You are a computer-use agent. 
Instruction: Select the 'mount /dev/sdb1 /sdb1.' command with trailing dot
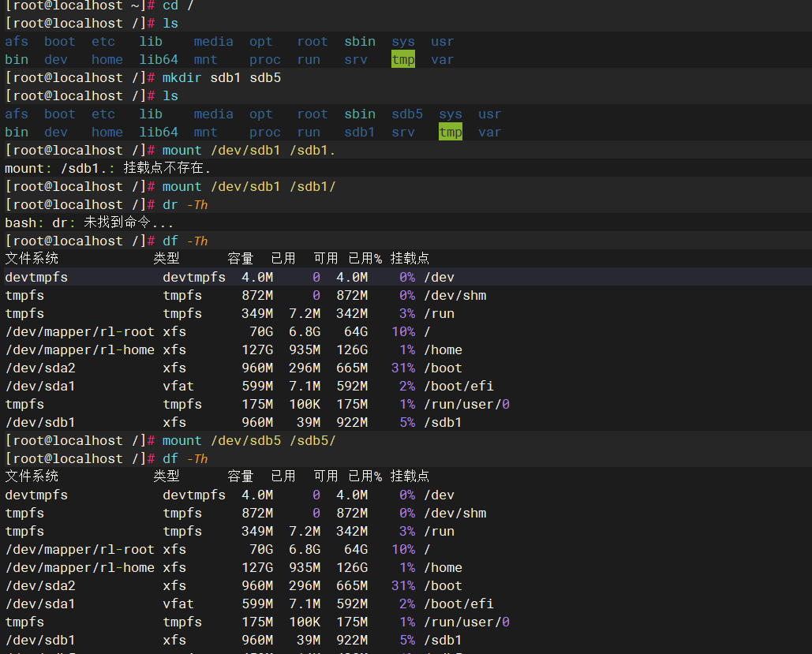[249, 151]
